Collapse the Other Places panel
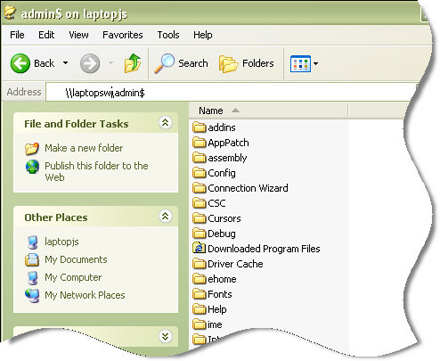 click(165, 217)
